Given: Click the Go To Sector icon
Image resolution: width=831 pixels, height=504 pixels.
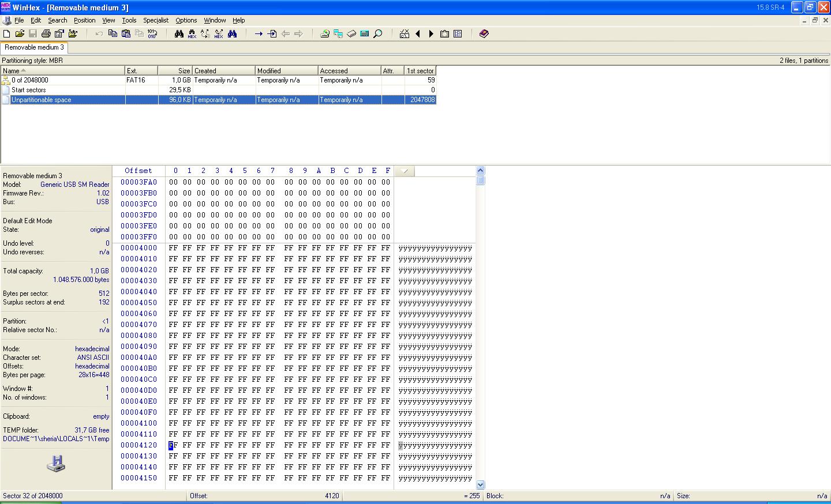Looking at the screenshot, I should tap(272, 34).
